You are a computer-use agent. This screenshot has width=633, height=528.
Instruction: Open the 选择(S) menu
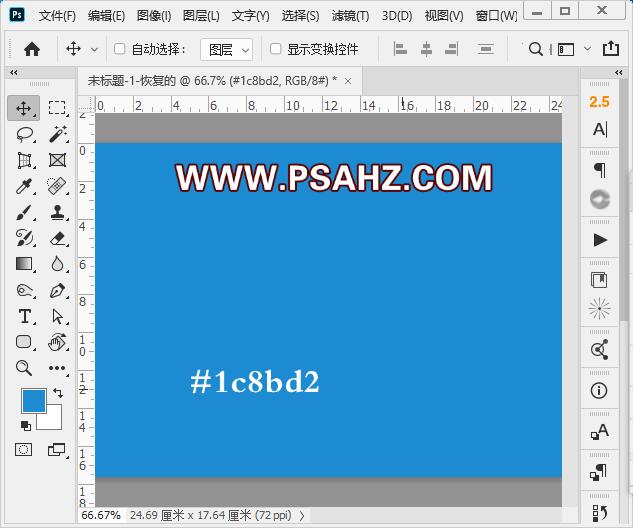[300, 16]
